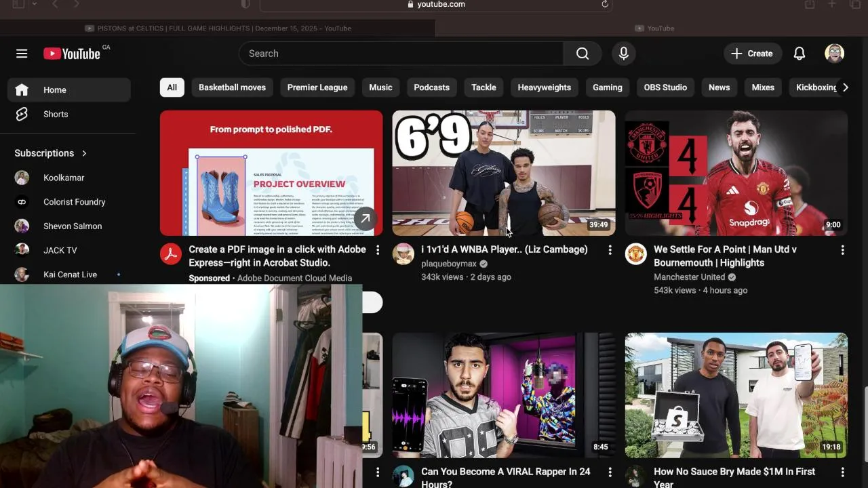Switch to Pistons at Celtics browser tab
Screen dimensions: 868x488
click(217, 28)
